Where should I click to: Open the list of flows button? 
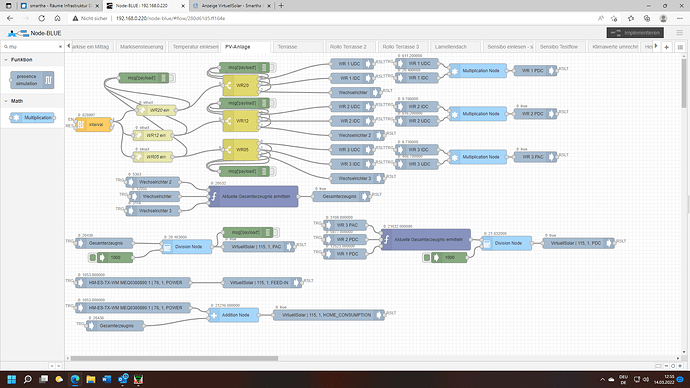coord(680,47)
